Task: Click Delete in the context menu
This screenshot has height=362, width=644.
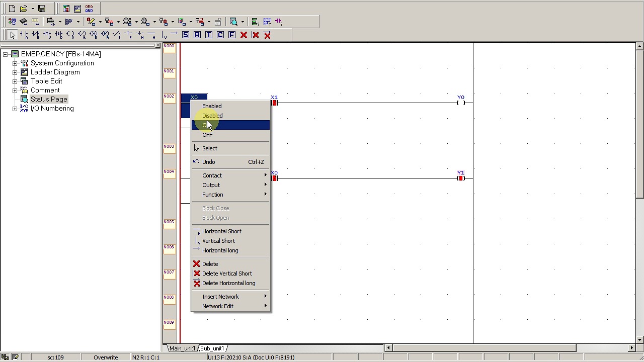Action: pos(230,264)
